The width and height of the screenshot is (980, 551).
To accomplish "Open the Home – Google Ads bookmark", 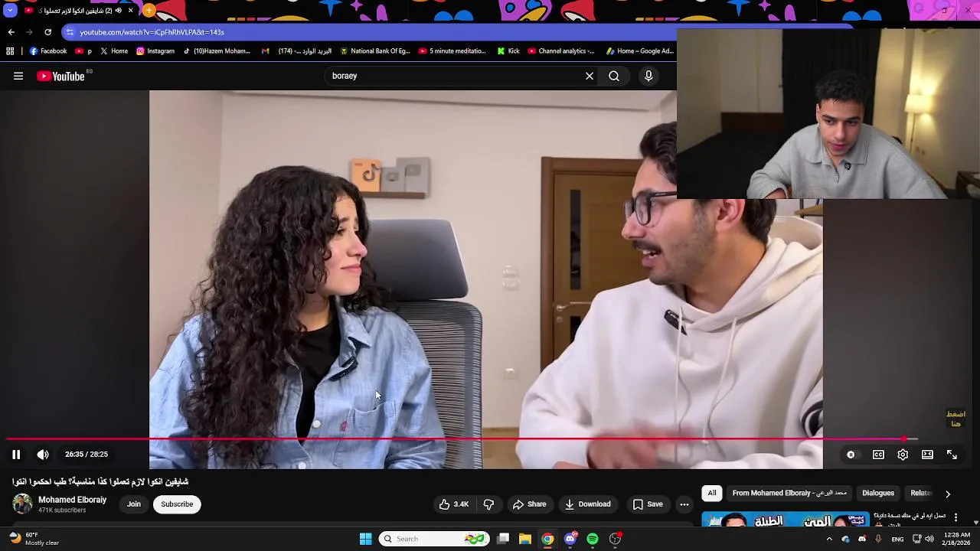I will (640, 51).
